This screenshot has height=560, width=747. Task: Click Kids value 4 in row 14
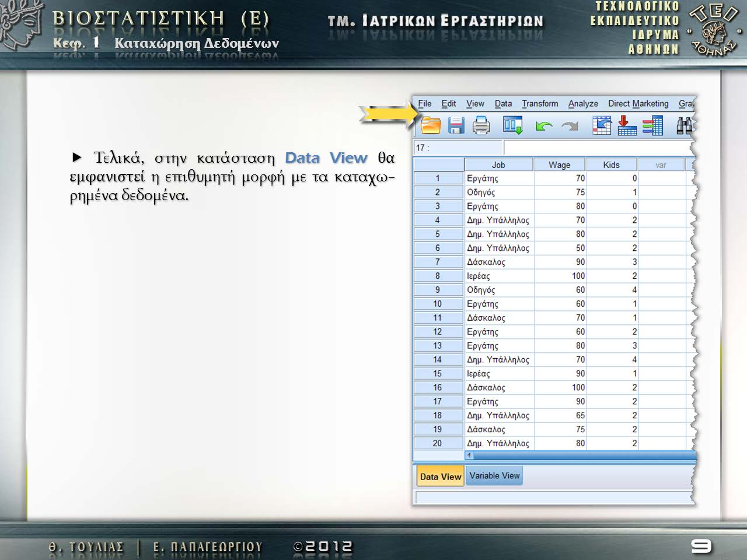(612, 360)
